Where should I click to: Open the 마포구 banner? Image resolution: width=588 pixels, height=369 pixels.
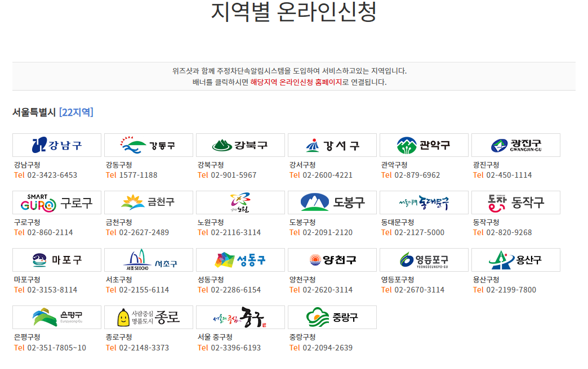coord(57,260)
